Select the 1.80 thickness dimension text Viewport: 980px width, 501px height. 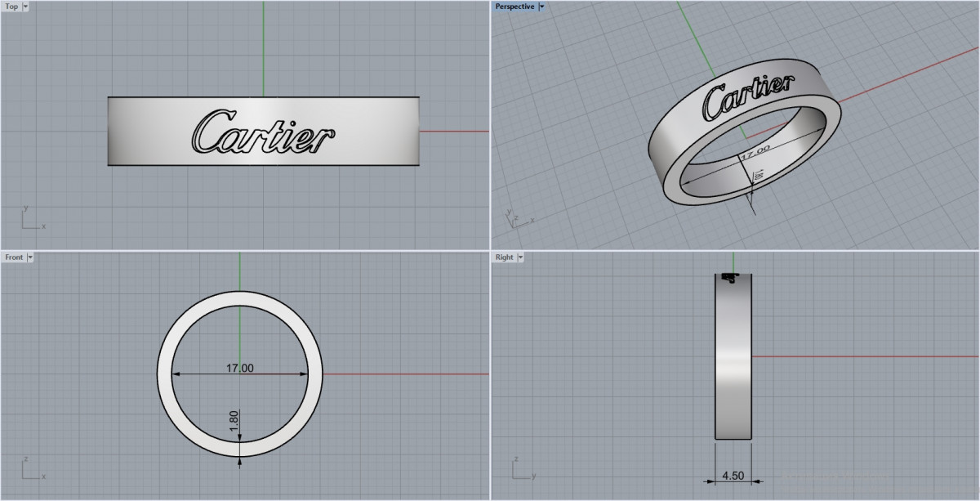coord(234,421)
